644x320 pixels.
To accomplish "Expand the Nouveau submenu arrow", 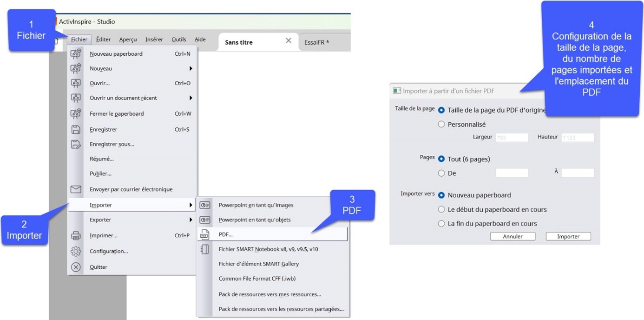I will click(191, 68).
